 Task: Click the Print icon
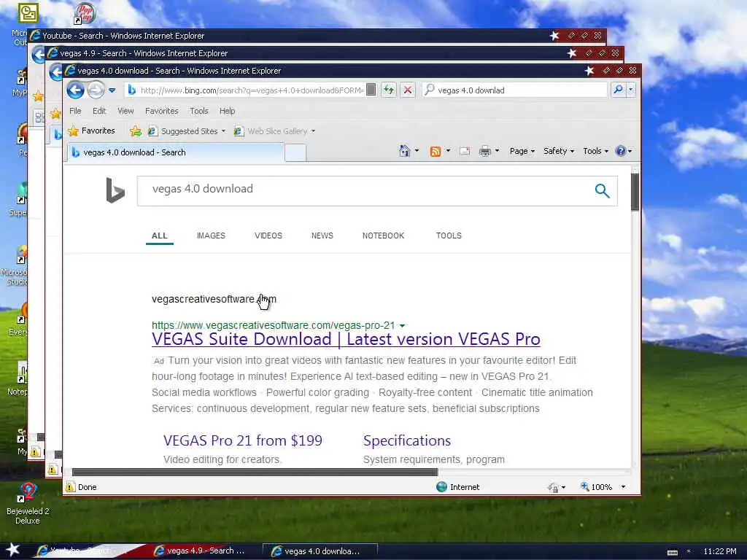[x=485, y=152]
